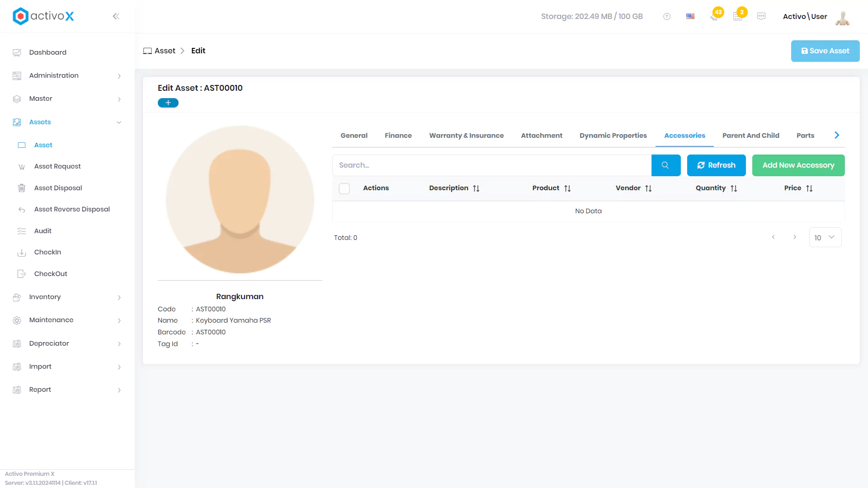Click the Import sidebar icon
868x488 pixels.
[x=17, y=367]
